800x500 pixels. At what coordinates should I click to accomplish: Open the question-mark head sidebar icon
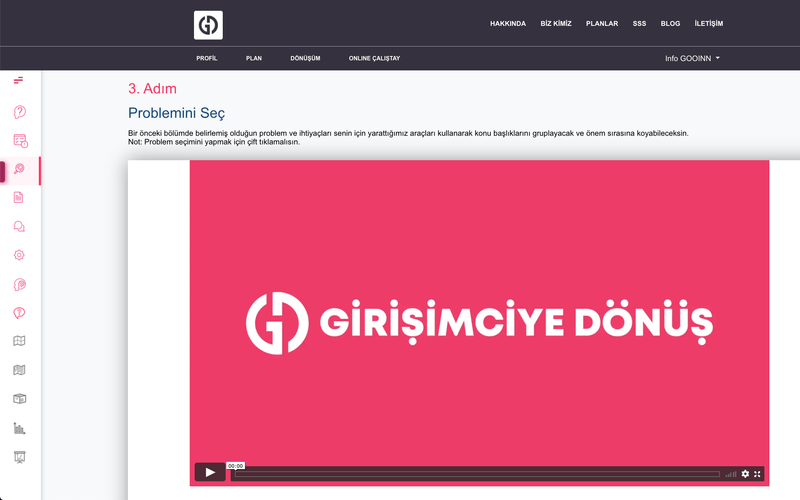[19, 112]
